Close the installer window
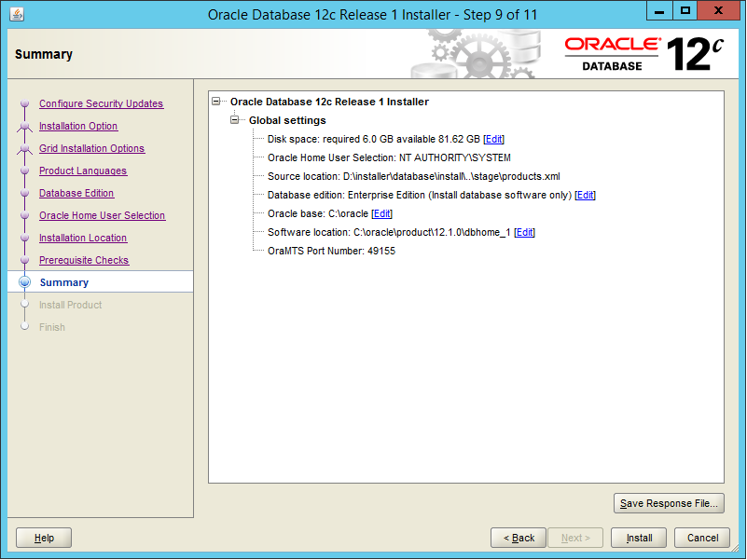 718,10
